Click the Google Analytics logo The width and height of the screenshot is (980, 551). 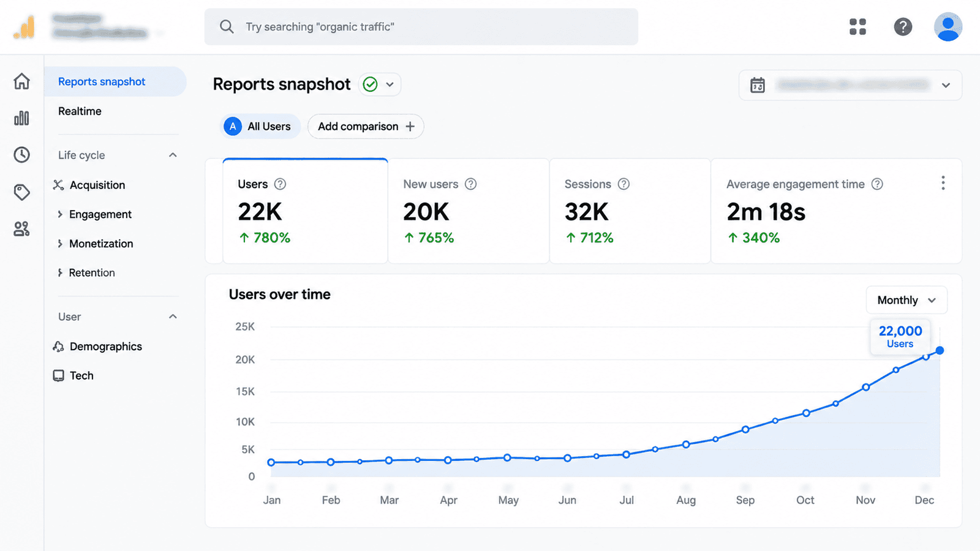(x=24, y=27)
